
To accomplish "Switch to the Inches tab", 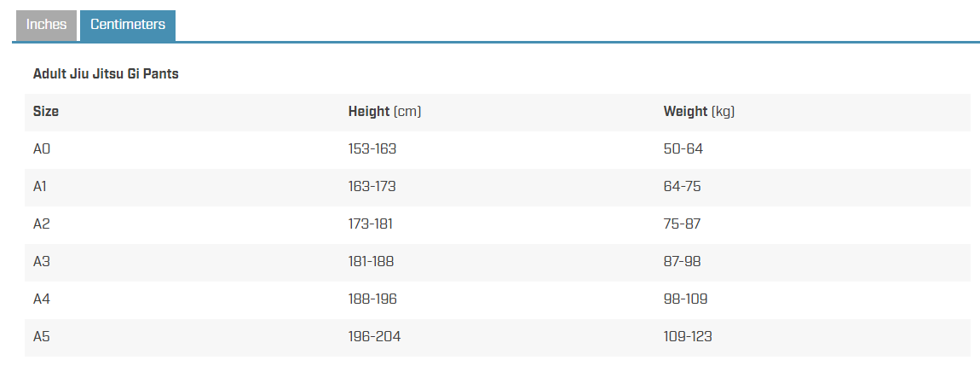I will [x=46, y=25].
